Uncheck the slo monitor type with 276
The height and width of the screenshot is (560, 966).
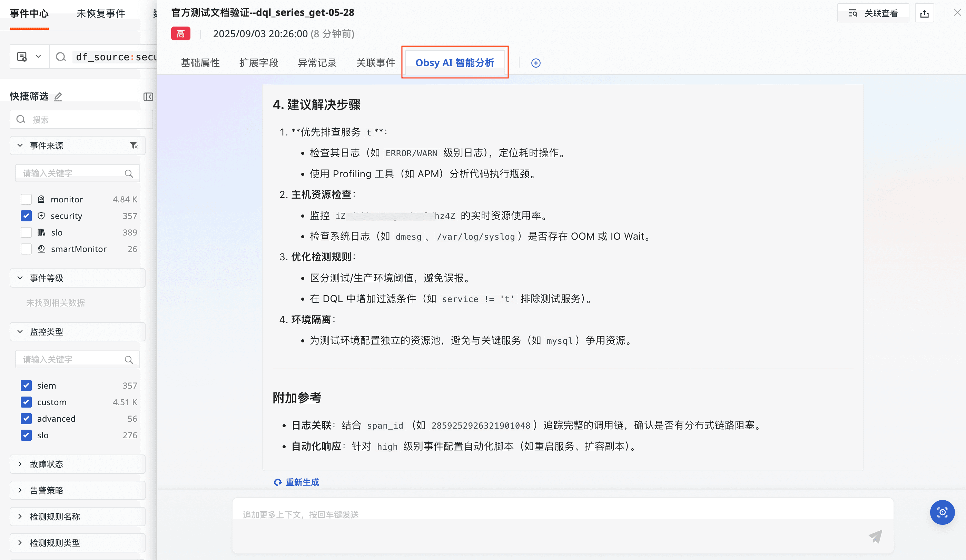coord(26,435)
